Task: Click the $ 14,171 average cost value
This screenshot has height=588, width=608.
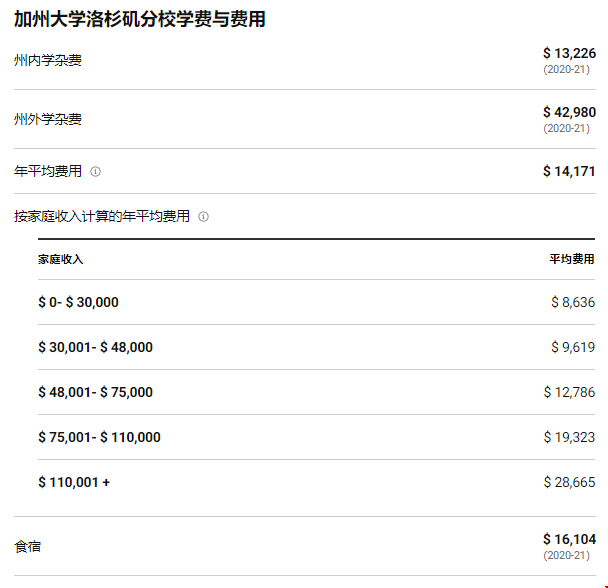Action: pyautogui.click(x=569, y=171)
